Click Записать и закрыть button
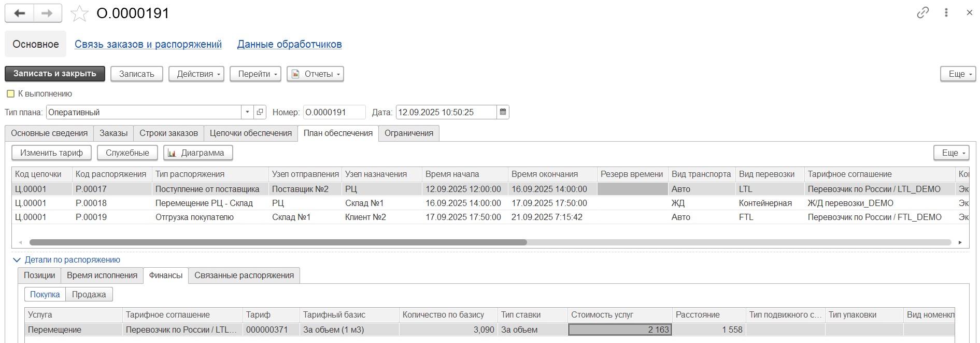The image size is (980, 343). 55,74
